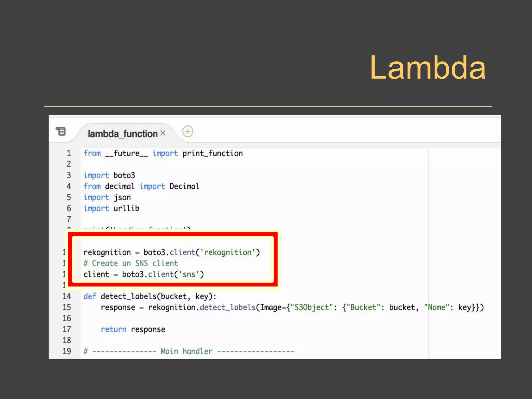532x399 pixels.
Task: Click the '# Main handler' comment line
Action: pos(189,351)
